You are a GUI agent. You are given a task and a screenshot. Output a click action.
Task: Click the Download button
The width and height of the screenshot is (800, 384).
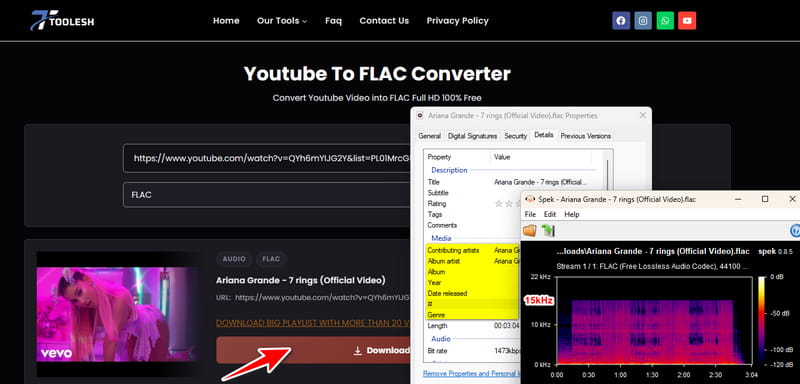[313, 350]
